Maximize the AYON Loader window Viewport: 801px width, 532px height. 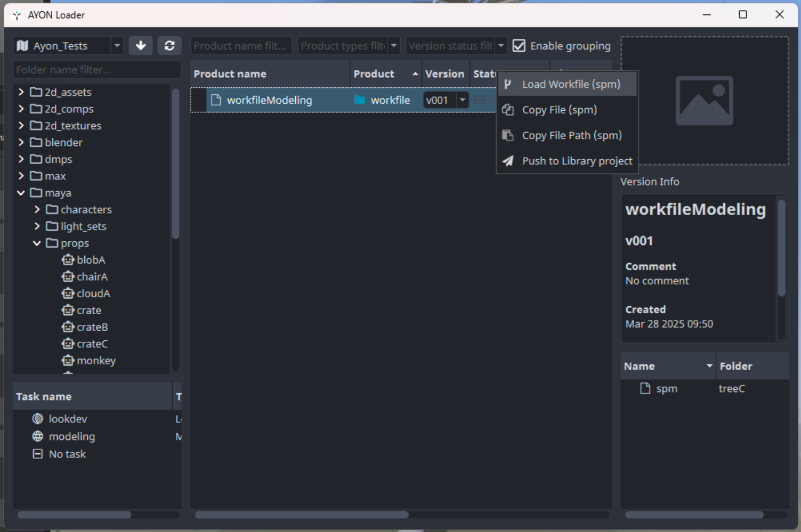743,15
